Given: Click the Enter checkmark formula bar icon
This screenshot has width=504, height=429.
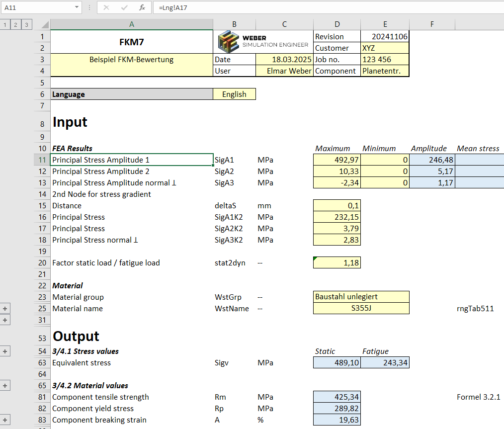Looking at the screenshot, I should click(124, 8).
